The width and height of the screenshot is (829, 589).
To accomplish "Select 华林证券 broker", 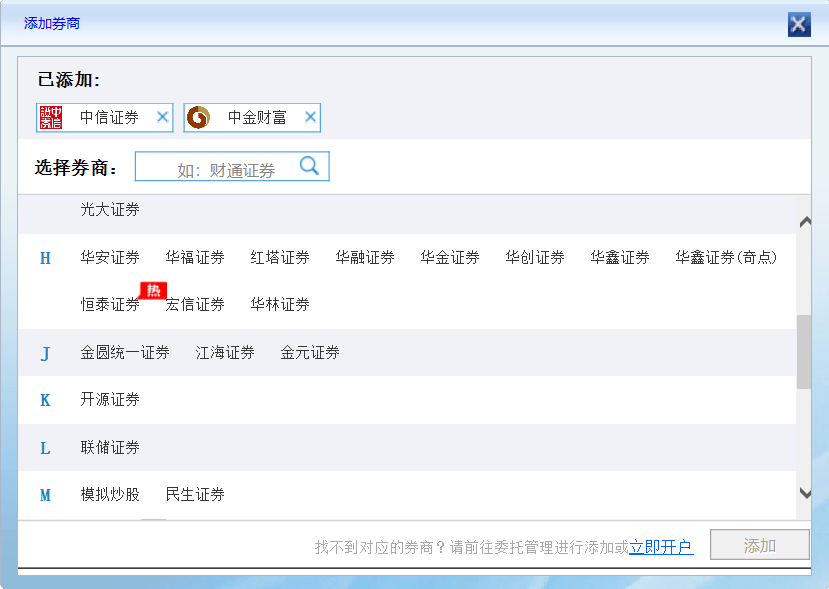I will (280, 305).
